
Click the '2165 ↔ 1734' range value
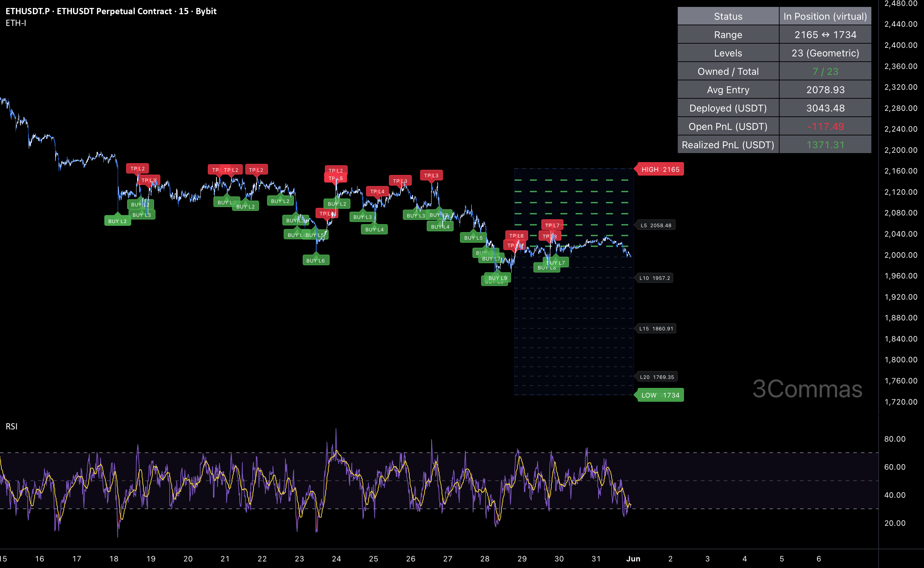click(x=825, y=35)
